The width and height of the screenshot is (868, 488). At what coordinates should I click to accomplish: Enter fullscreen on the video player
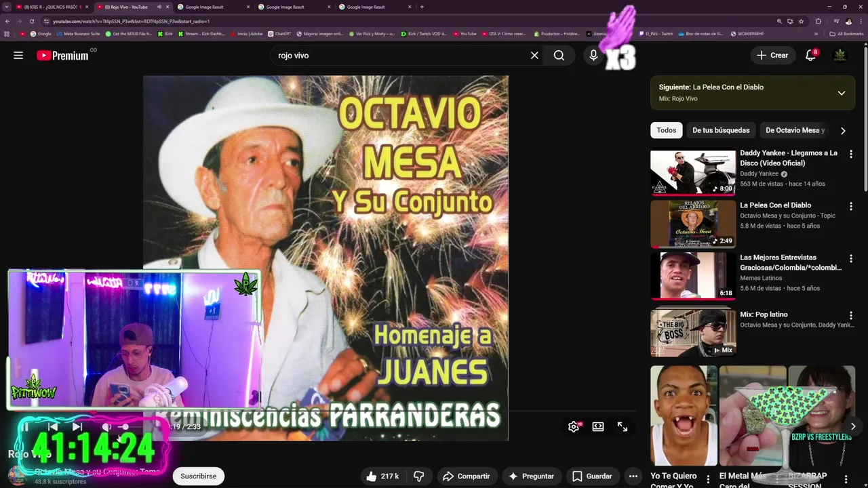623,426
